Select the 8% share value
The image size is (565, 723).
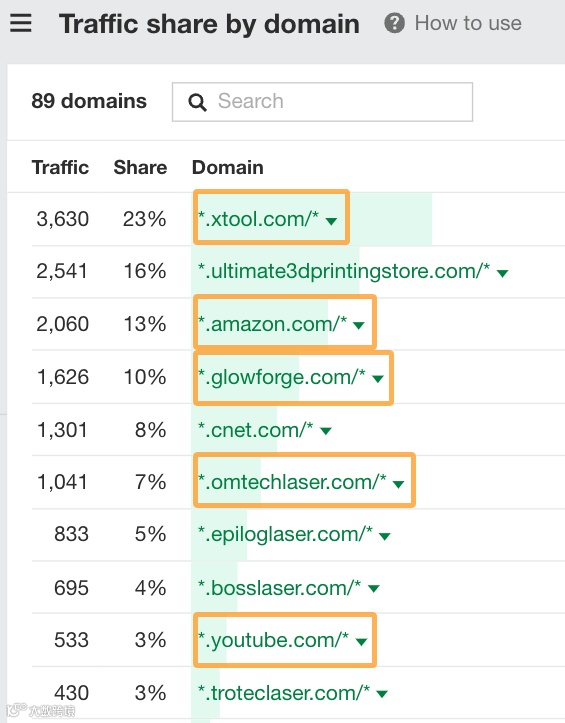point(150,430)
